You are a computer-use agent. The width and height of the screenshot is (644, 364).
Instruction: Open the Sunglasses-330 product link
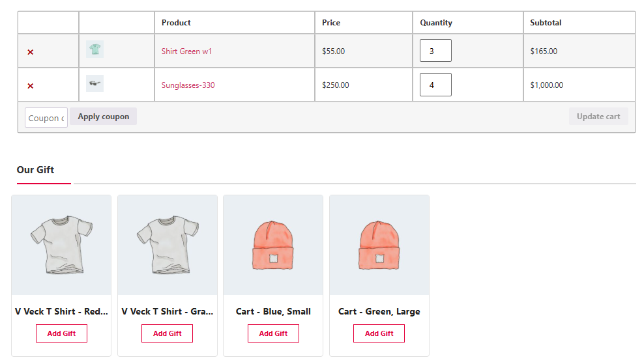click(188, 85)
